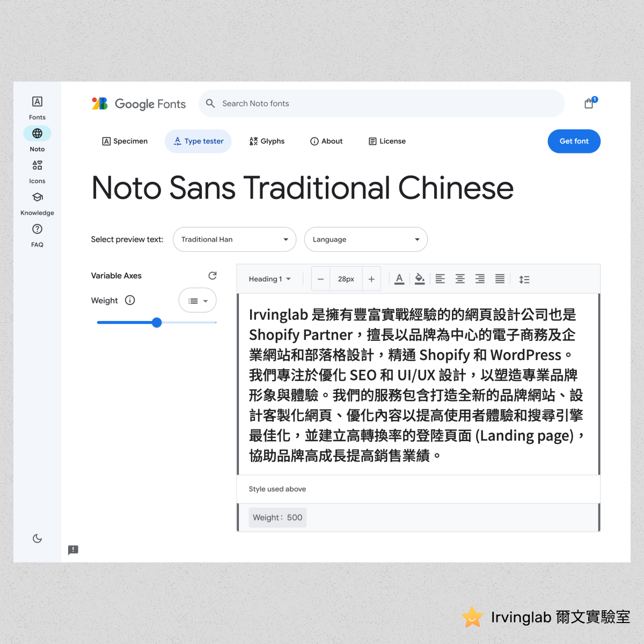Reset the variable axes with the refresh icon
This screenshot has height=644, width=644.
point(213,275)
